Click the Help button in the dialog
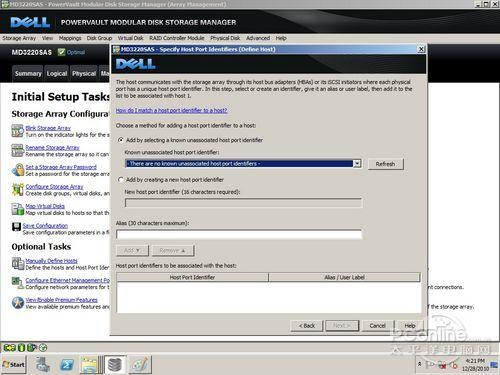The width and height of the screenshot is (500, 375). 410,326
